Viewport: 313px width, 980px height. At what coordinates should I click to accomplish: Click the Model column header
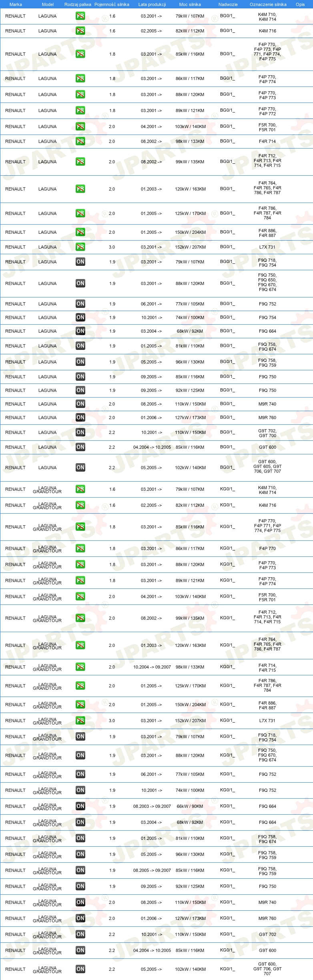tap(48, 4)
